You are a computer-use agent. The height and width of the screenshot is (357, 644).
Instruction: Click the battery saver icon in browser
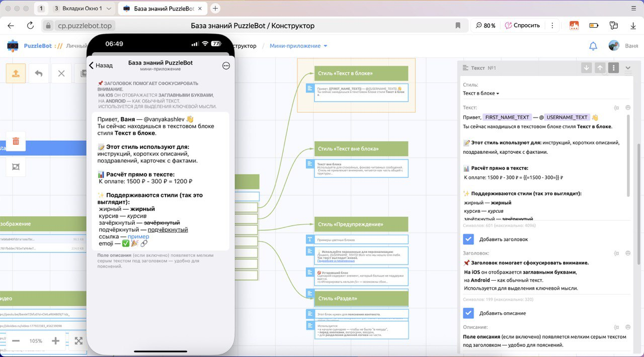coord(594,26)
